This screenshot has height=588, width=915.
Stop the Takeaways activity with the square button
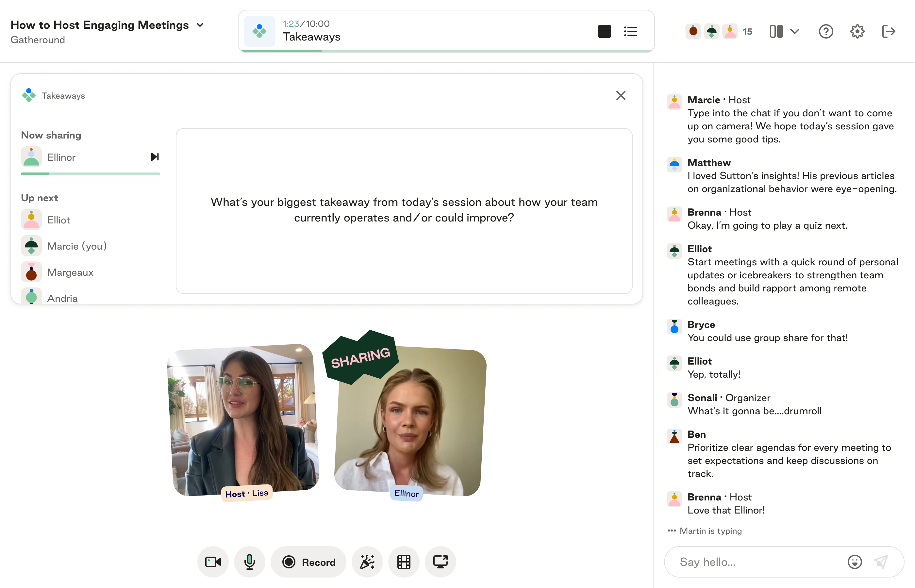tap(604, 31)
